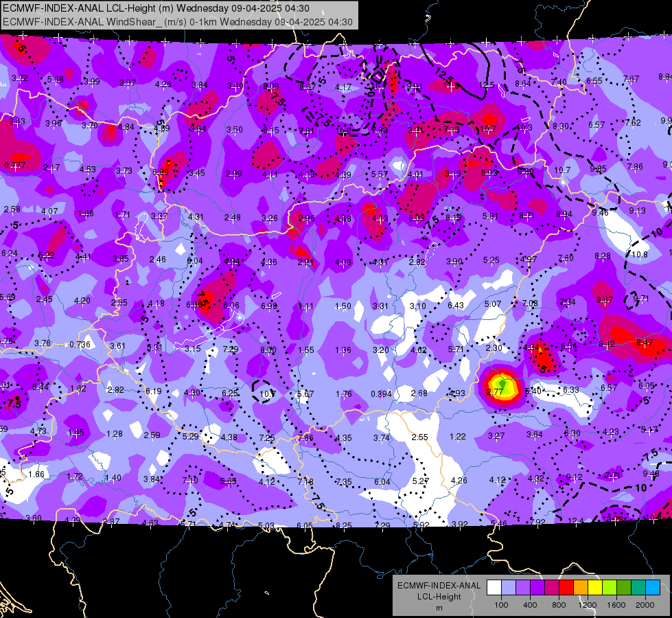Click the grid value 7.86
672x618 pixels.
click(635, 166)
